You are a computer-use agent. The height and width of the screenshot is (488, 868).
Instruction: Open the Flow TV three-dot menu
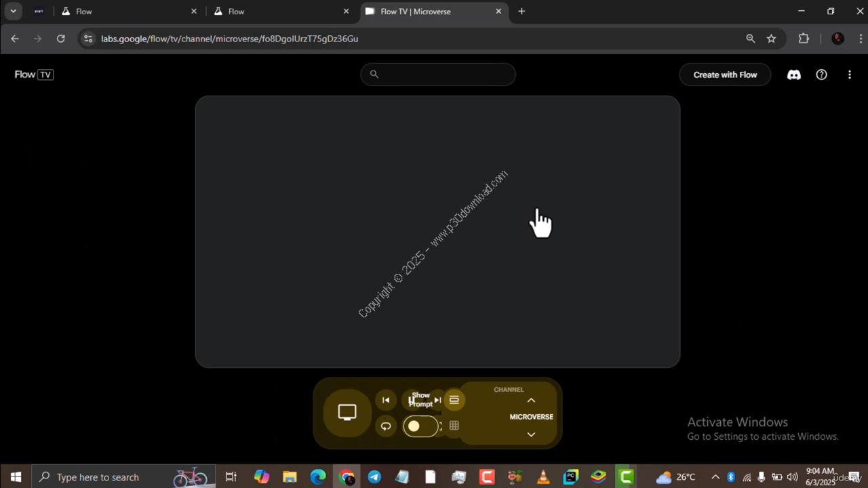(x=849, y=75)
